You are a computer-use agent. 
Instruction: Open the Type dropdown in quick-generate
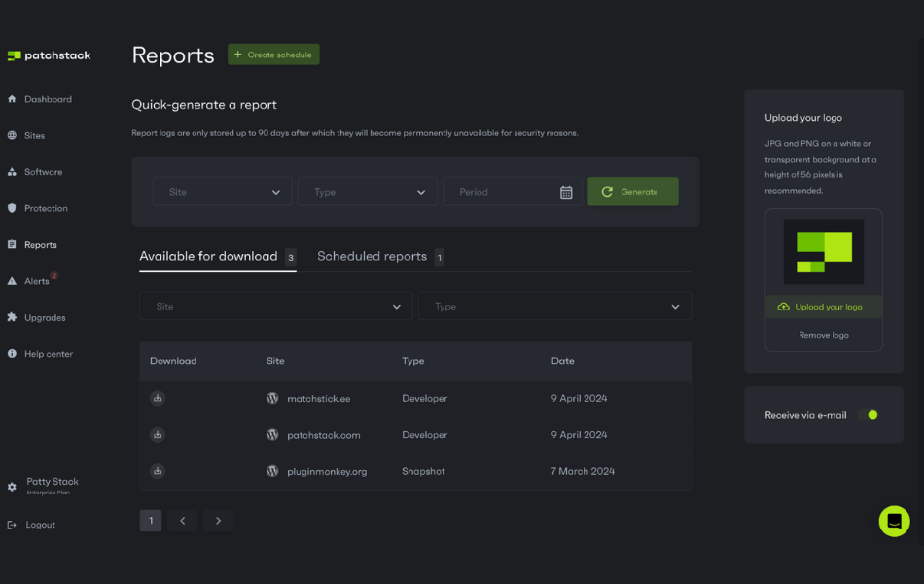click(368, 192)
